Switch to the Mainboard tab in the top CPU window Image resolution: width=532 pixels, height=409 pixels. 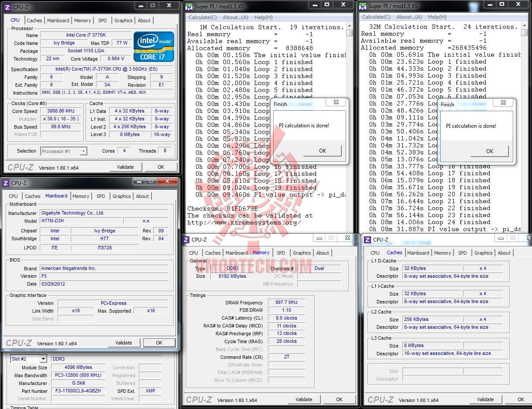click(58, 20)
